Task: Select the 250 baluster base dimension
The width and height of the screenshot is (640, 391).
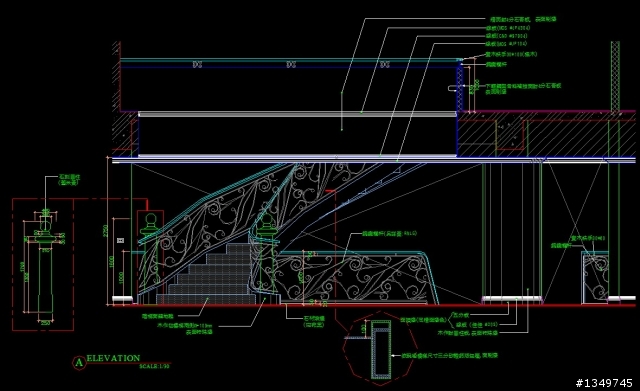Action: tap(45, 323)
